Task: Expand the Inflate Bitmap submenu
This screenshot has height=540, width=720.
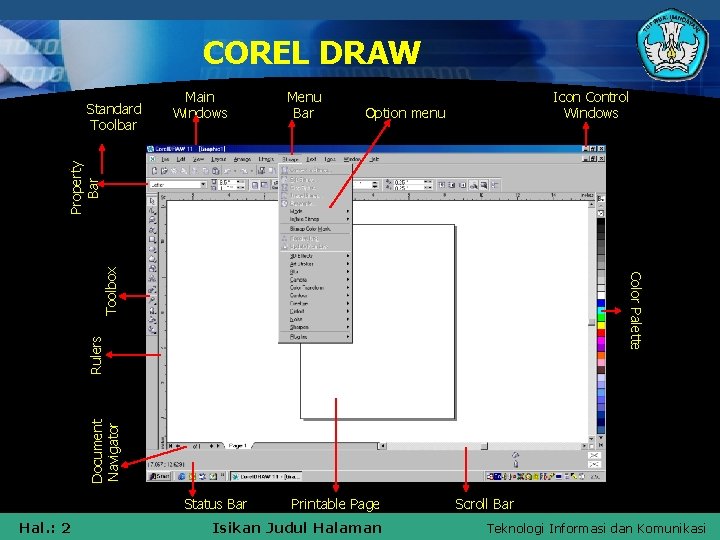Action: pos(315,219)
